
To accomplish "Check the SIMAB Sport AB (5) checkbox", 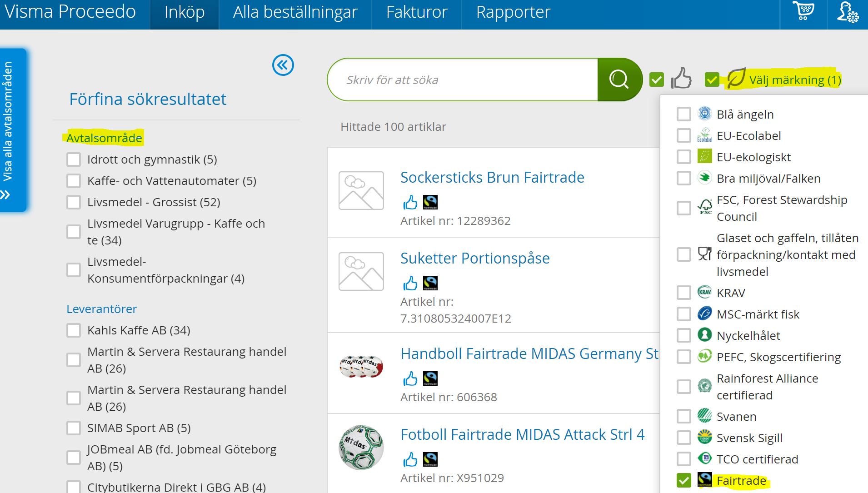I will coord(74,428).
